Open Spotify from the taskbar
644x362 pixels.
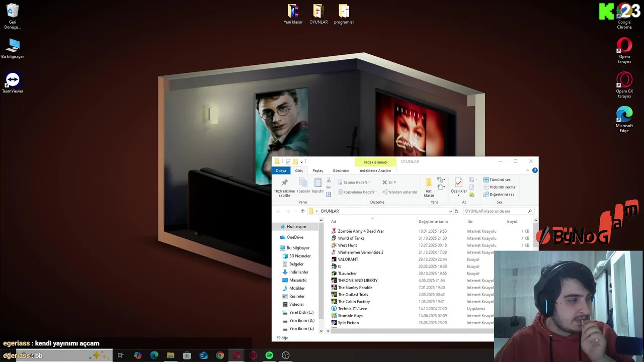(269, 355)
